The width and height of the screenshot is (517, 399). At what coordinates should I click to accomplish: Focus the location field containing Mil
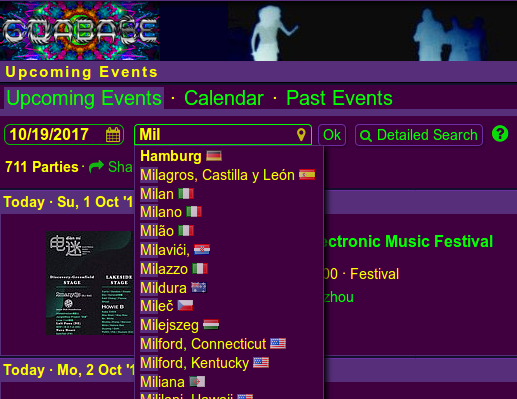coord(223,135)
